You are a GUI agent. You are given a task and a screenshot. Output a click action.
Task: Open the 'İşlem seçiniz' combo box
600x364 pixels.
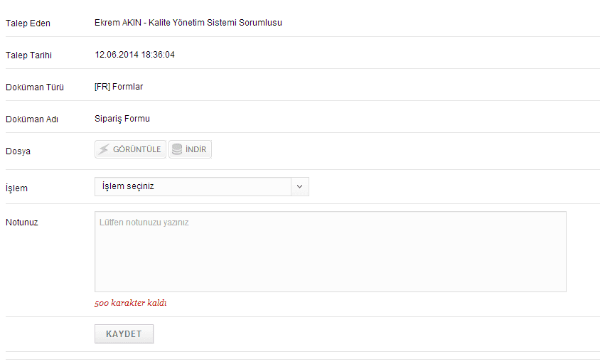(x=202, y=186)
